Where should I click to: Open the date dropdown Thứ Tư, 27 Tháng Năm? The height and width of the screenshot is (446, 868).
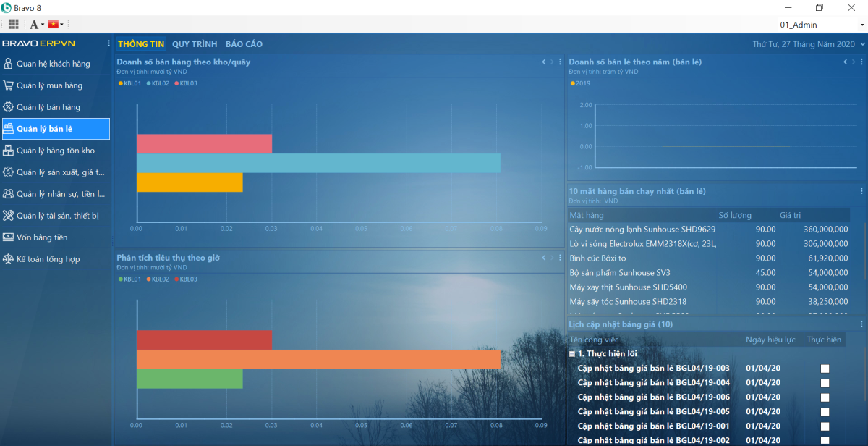point(808,44)
